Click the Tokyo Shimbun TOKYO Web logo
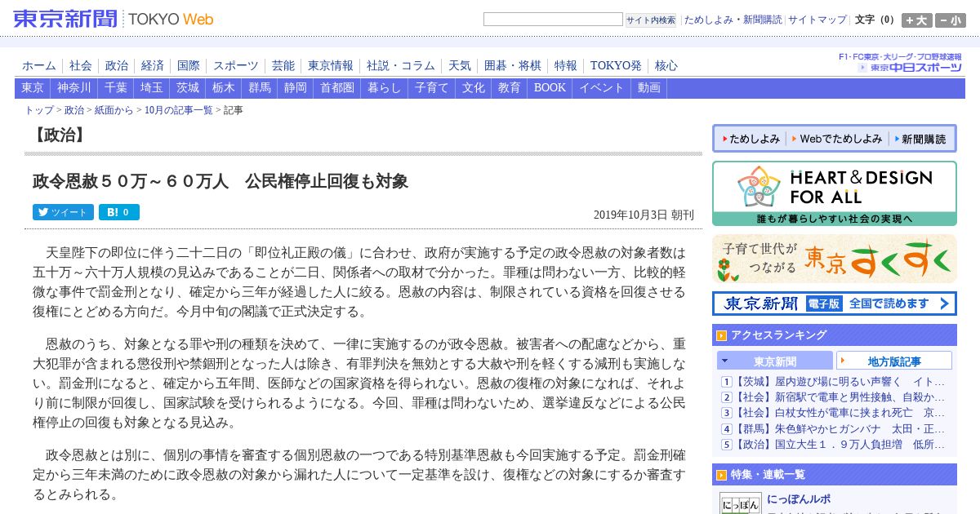The height and width of the screenshot is (514, 980). [x=114, y=19]
